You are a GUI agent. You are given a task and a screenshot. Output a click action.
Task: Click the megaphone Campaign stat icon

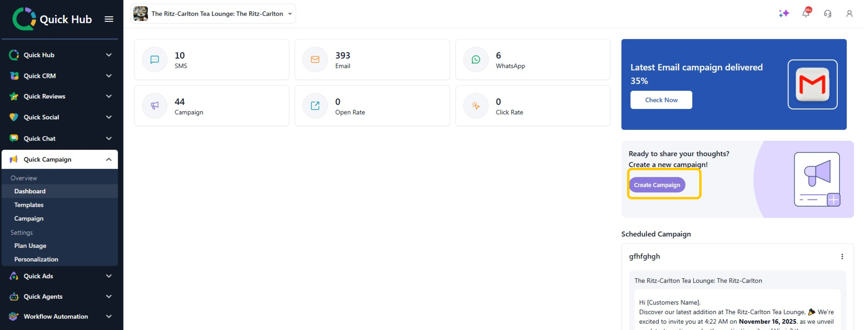pyautogui.click(x=155, y=106)
